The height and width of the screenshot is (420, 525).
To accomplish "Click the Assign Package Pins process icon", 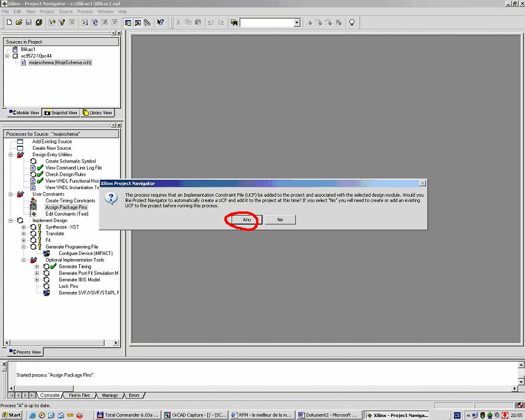I will [33, 207].
